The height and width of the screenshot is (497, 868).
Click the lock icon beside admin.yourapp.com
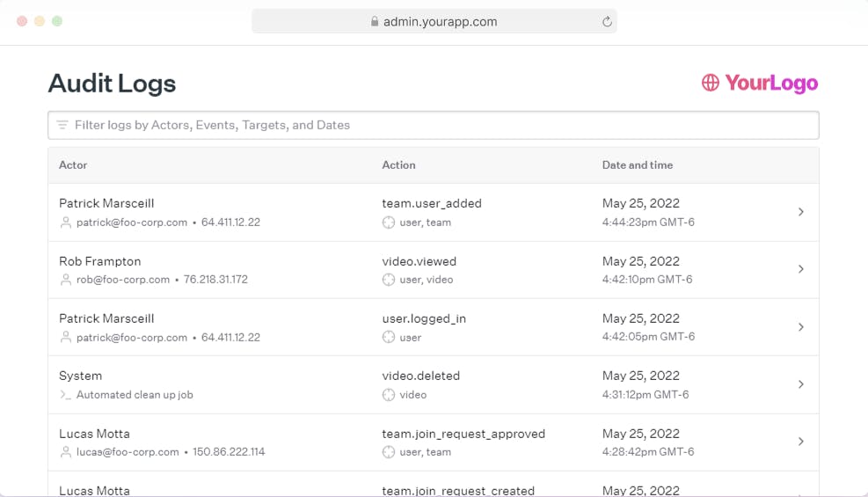375,22
